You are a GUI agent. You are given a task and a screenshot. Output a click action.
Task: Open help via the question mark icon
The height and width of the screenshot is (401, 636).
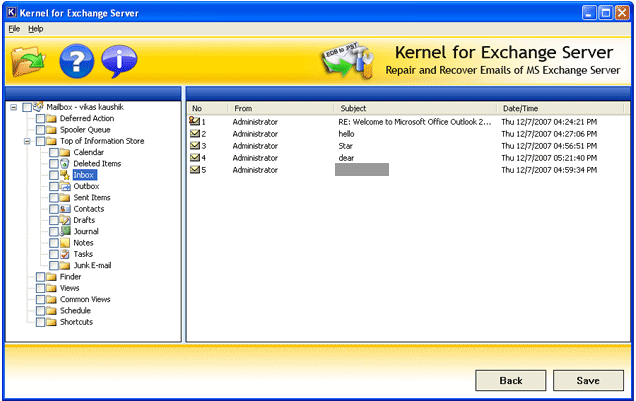[77, 61]
